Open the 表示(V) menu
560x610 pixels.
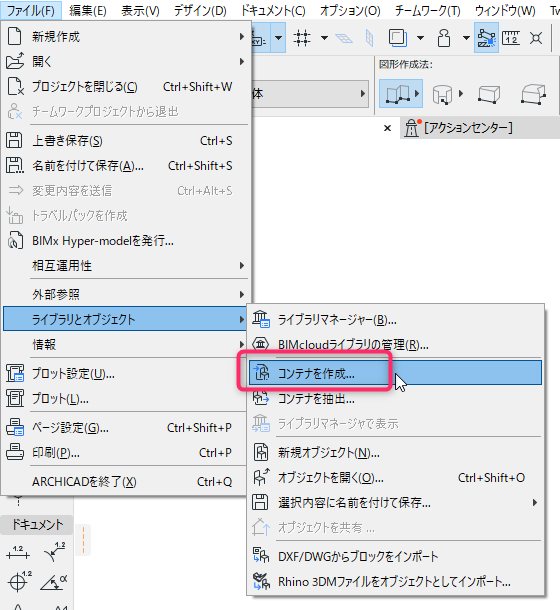[140, 11]
